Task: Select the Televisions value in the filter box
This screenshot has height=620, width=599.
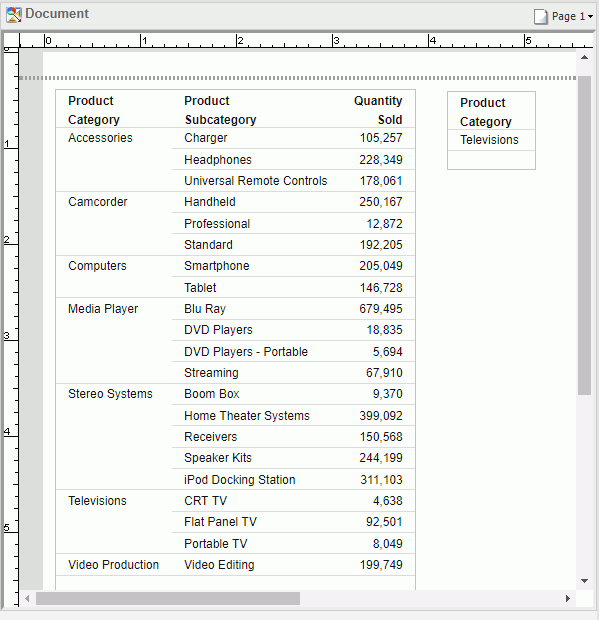Action: 491,140
